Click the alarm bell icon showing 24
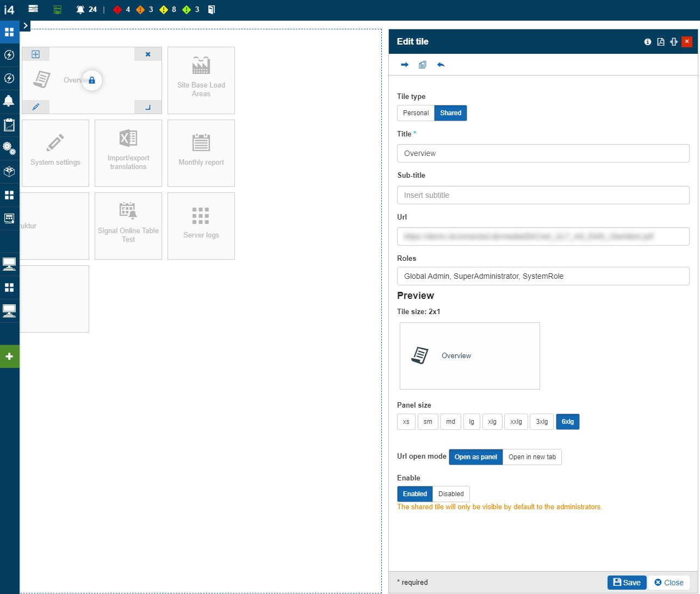The image size is (700, 594). pyautogui.click(x=80, y=9)
